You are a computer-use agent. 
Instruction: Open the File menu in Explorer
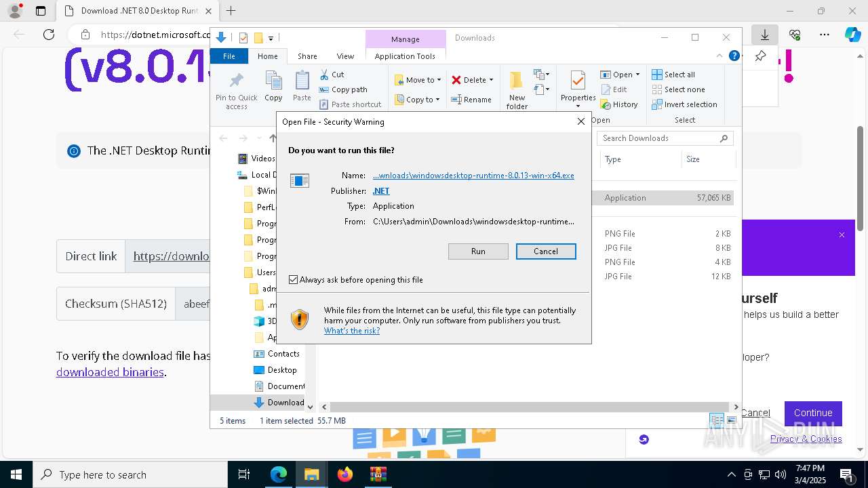[229, 56]
